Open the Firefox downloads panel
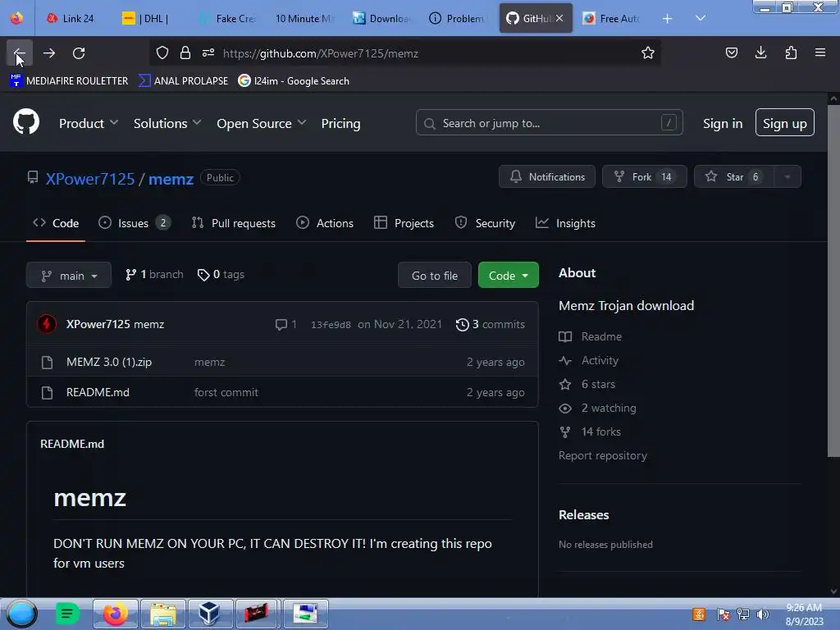Viewport: 840px width, 630px height. click(760, 53)
